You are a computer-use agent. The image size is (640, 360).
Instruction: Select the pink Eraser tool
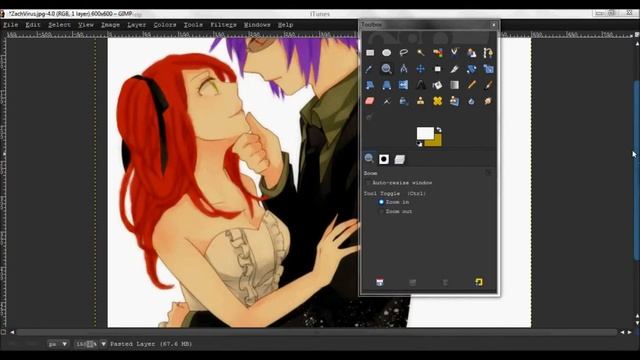point(370,101)
